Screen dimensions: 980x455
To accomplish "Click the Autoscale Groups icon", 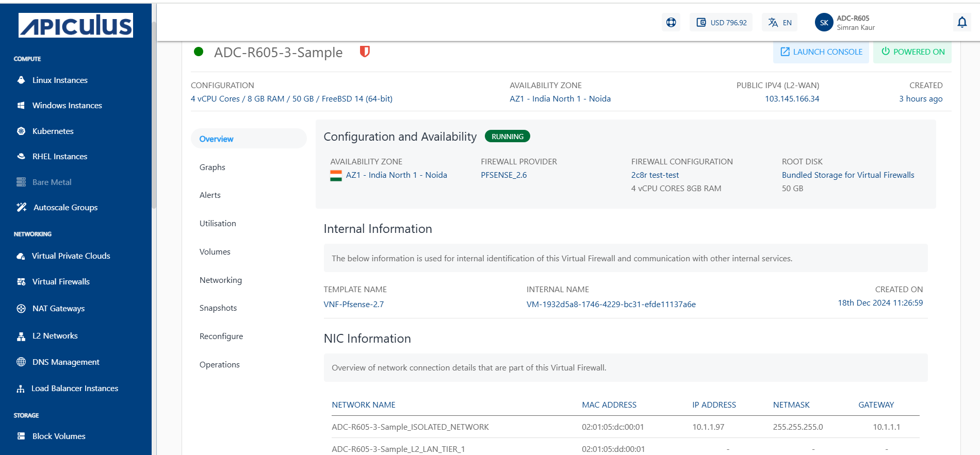I will (21, 207).
